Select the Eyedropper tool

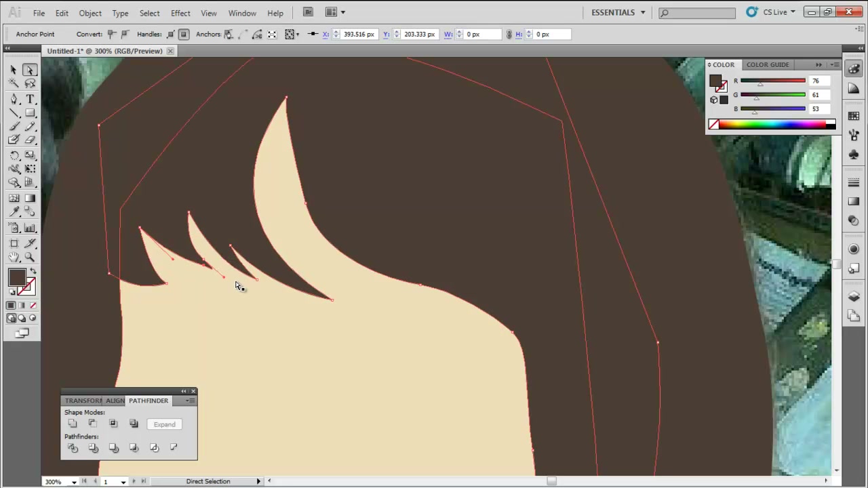14,211
